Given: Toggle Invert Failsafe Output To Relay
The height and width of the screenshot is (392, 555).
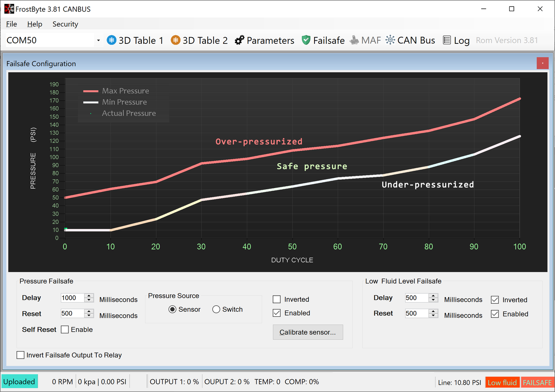Looking at the screenshot, I should click(x=21, y=355).
